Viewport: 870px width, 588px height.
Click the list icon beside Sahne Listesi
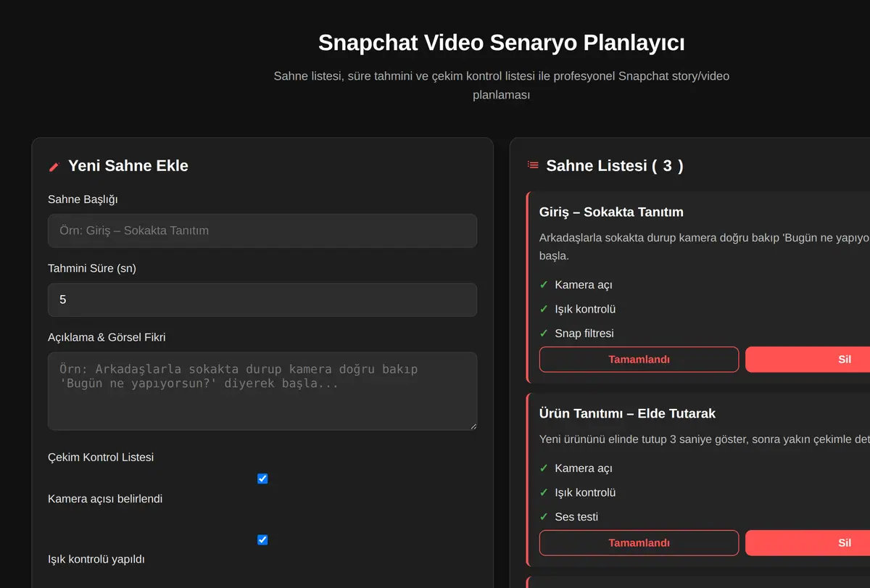click(533, 165)
